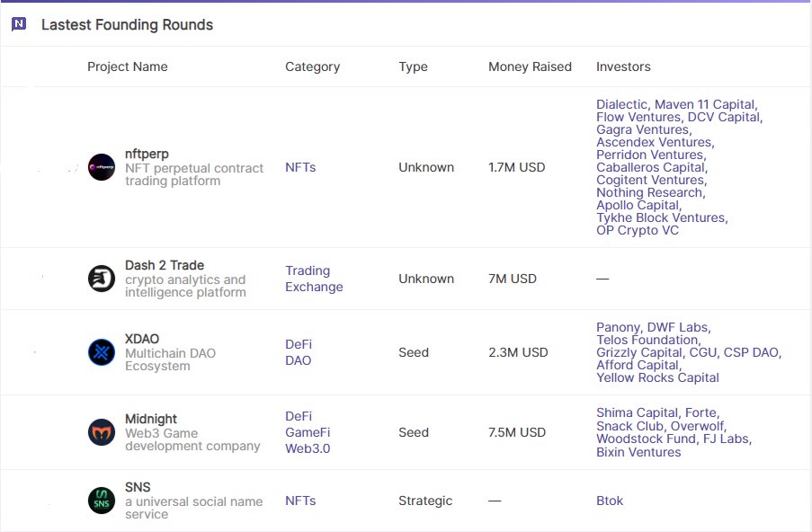This screenshot has width=812, height=532.
Task: Click the XDAO project logo
Action: click(x=102, y=352)
